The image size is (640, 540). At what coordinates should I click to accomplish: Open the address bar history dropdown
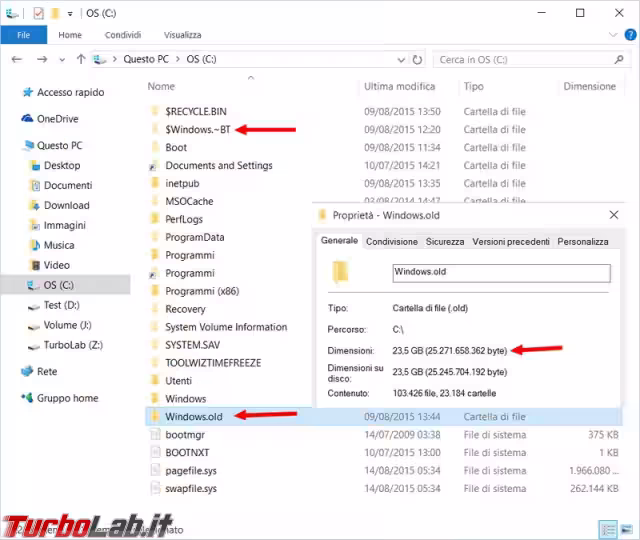[x=401, y=60]
